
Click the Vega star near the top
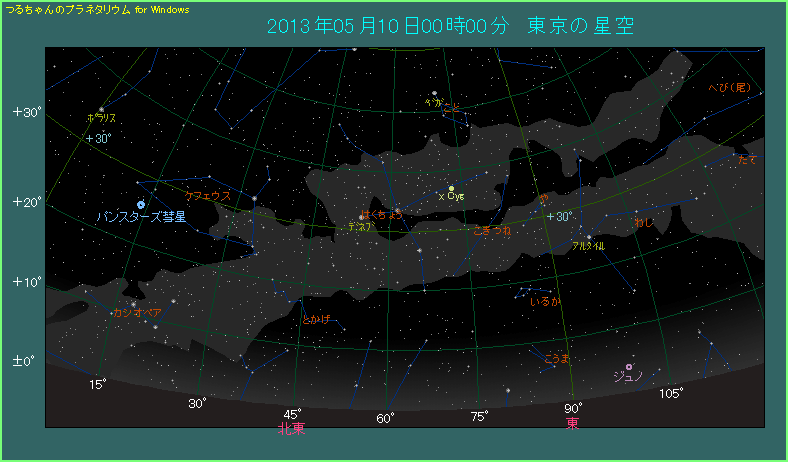(x=434, y=93)
